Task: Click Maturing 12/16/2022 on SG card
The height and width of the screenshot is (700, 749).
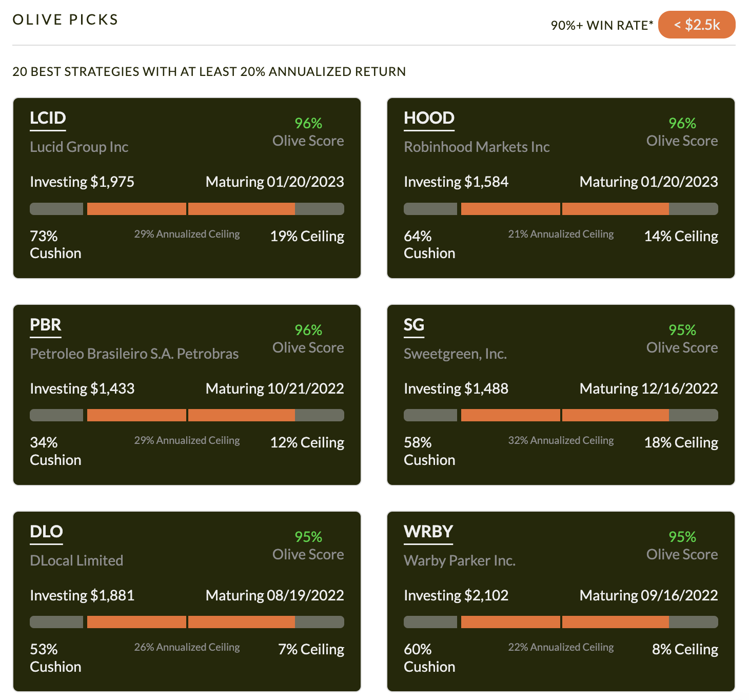Action: pos(649,389)
